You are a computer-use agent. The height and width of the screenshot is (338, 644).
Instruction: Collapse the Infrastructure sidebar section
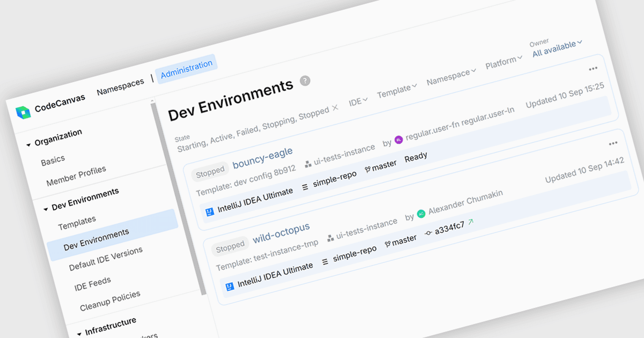[79, 333]
